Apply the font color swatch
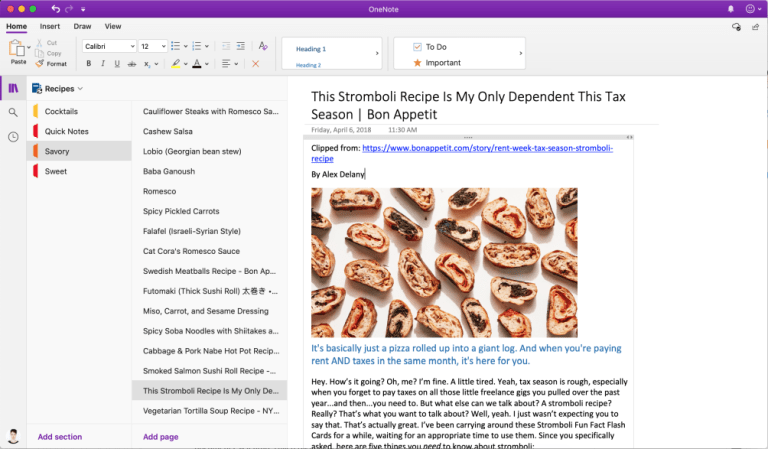The image size is (768, 449). (x=197, y=64)
